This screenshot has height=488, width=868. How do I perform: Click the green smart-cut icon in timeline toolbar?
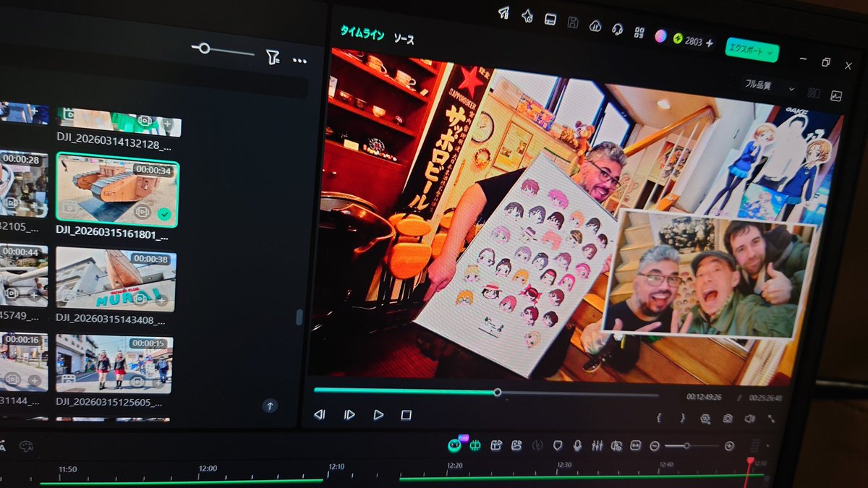click(x=475, y=445)
